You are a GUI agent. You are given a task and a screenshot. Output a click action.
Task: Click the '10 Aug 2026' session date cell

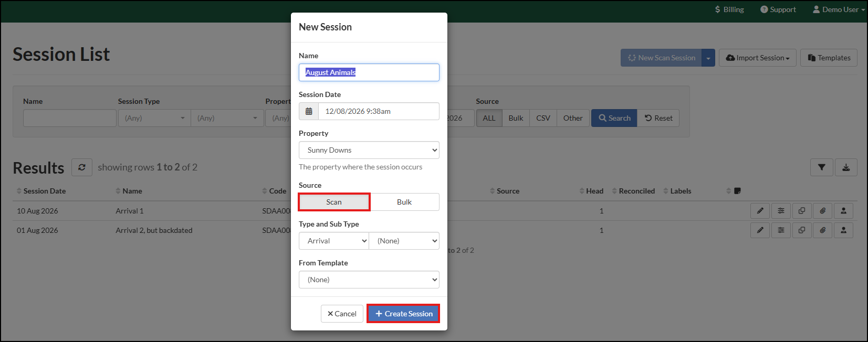coord(37,211)
